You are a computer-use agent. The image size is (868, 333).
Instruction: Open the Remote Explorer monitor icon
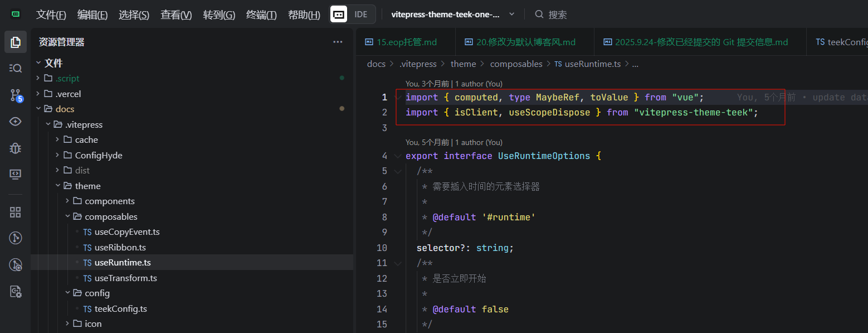click(x=16, y=174)
